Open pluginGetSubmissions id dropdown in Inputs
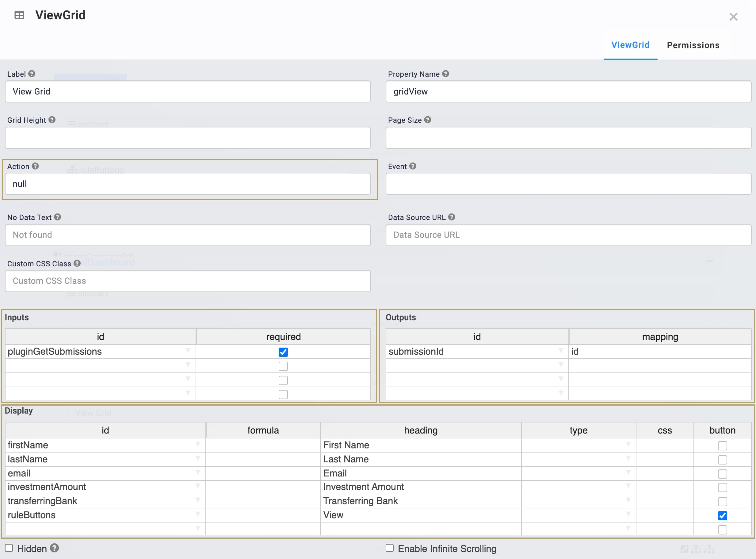Viewport: 756px width, 559px height. coord(188,351)
